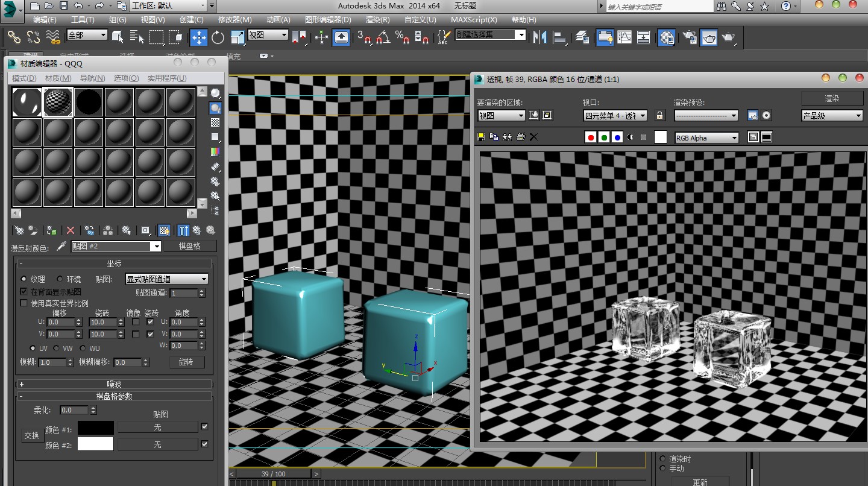Click Assign Material to Selection icon
Screen dimensions: 868x486
coord(52,230)
